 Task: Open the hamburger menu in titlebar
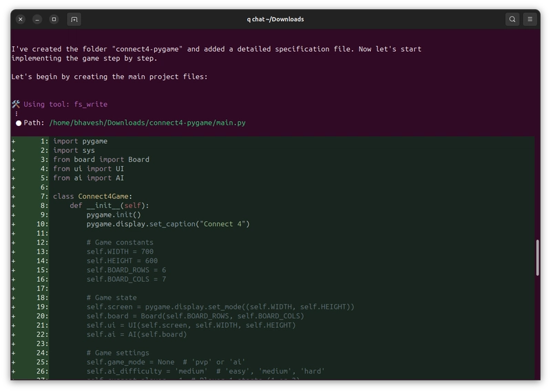[530, 19]
